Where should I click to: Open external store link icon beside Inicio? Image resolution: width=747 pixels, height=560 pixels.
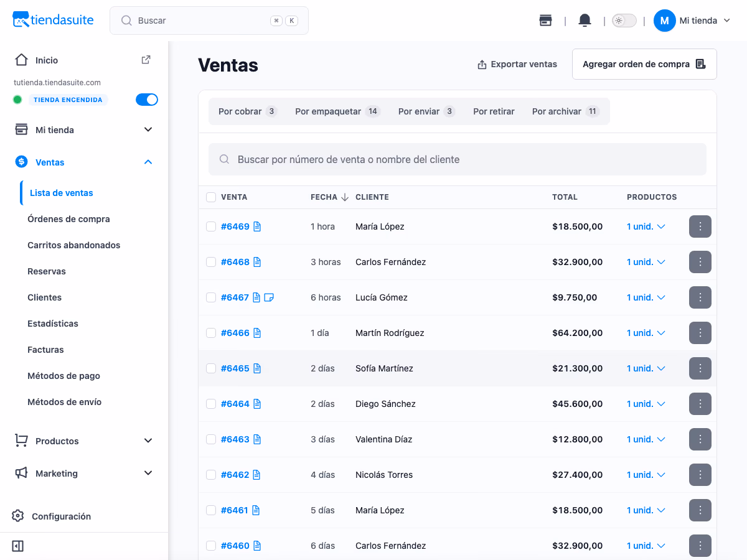pyautogui.click(x=146, y=60)
